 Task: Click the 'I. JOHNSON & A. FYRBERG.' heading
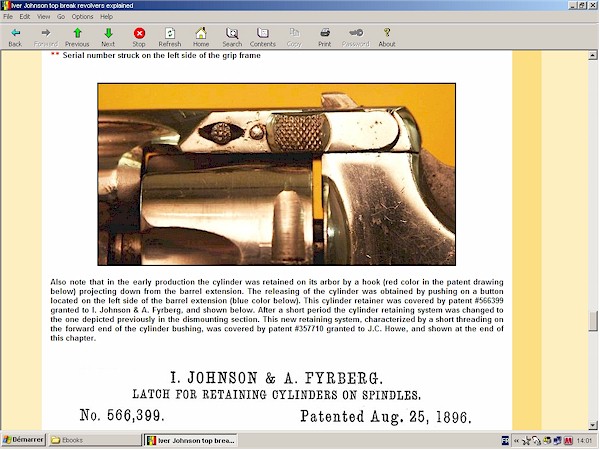(x=276, y=378)
